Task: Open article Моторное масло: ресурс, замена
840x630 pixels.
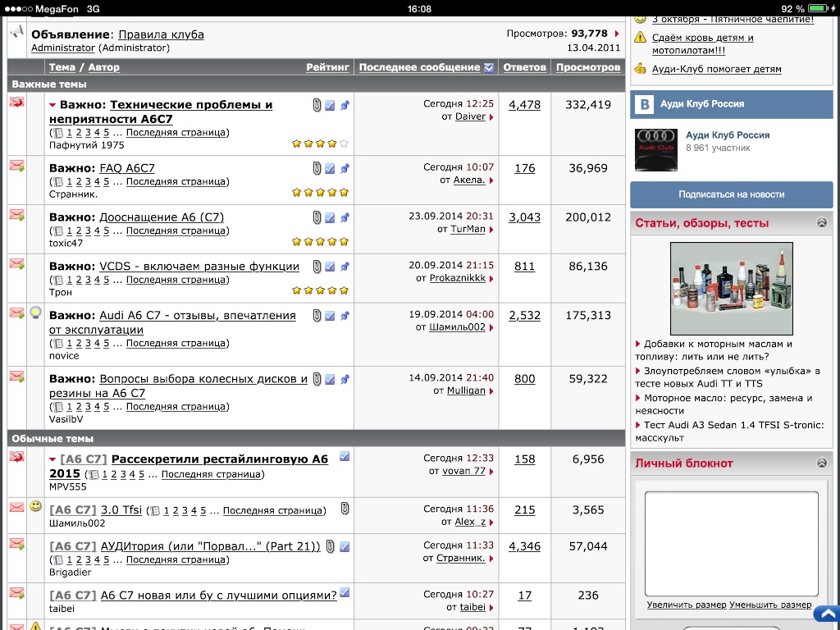Action: click(724, 404)
